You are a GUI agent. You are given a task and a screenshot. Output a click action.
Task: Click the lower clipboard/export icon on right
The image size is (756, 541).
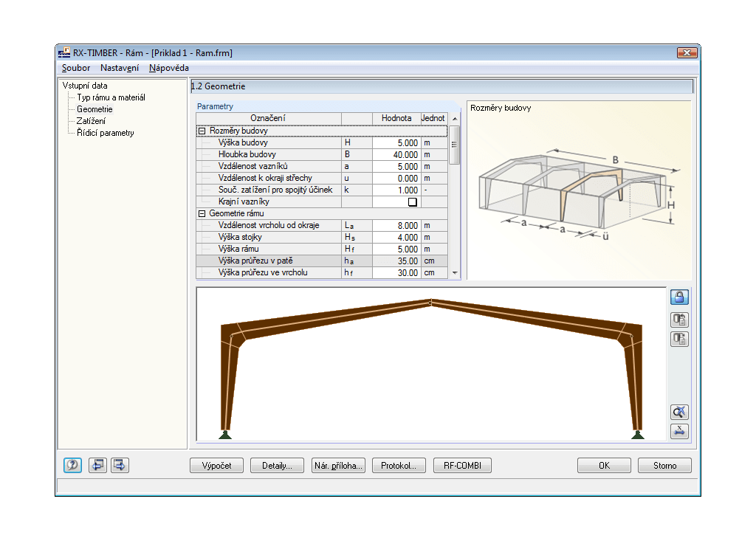tap(679, 339)
